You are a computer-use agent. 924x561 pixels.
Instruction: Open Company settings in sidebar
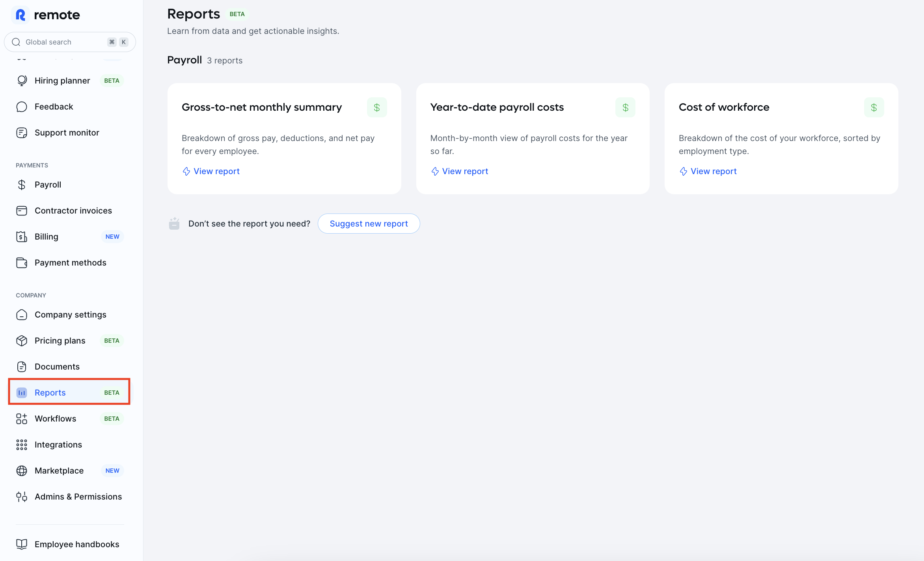[x=70, y=315]
